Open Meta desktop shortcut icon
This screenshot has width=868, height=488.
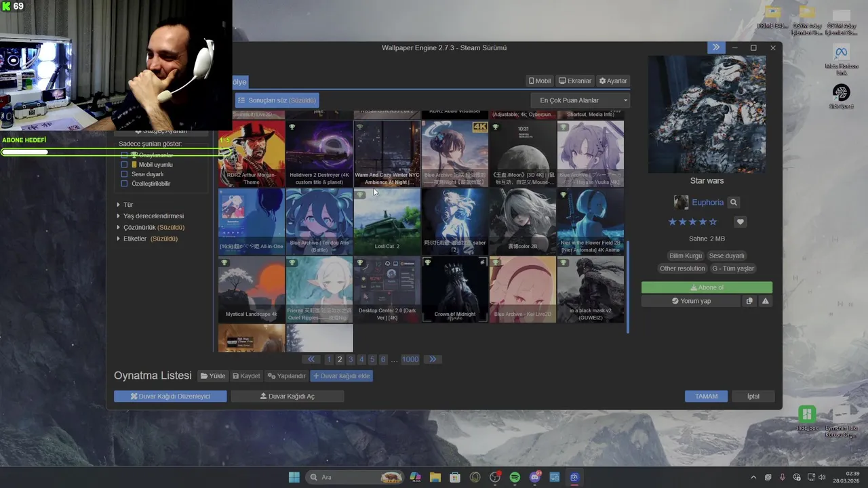841,60
